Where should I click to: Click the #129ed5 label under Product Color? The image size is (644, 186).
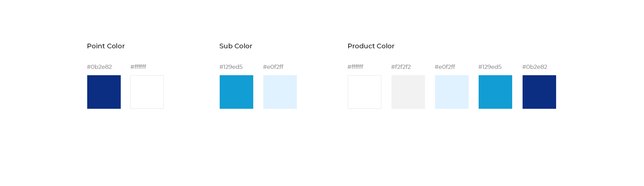pyautogui.click(x=490, y=67)
